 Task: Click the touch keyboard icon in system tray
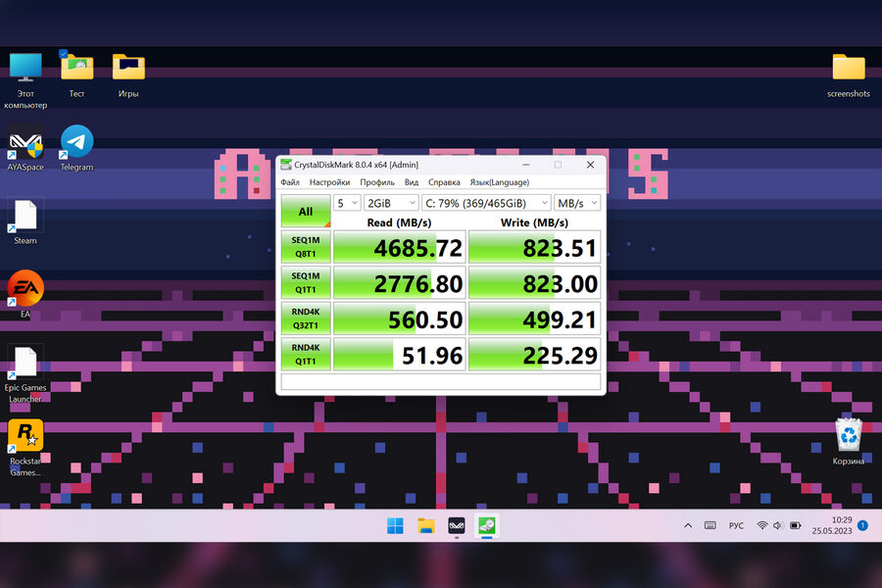pyautogui.click(x=710, y=526)
